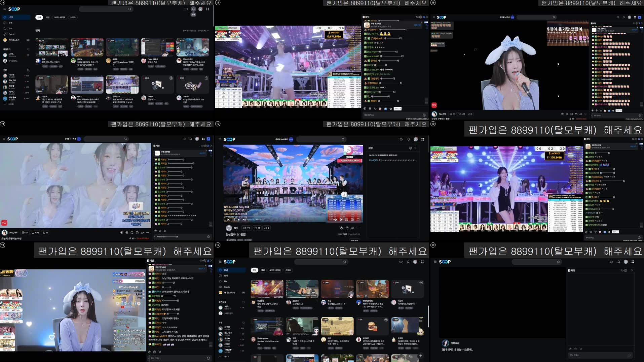
Task: Select LIVE in the left sidebar
Action: pyautogui.click(x=11, y=18)
